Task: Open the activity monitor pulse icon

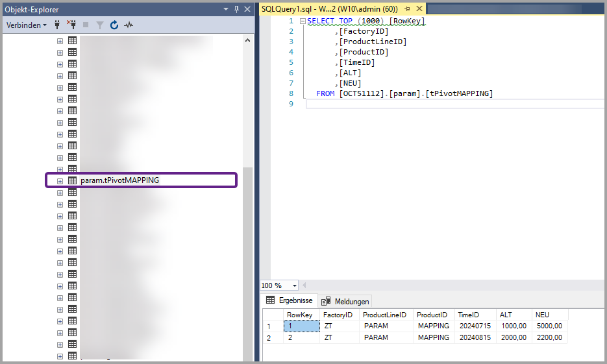Action: point(129,25)
